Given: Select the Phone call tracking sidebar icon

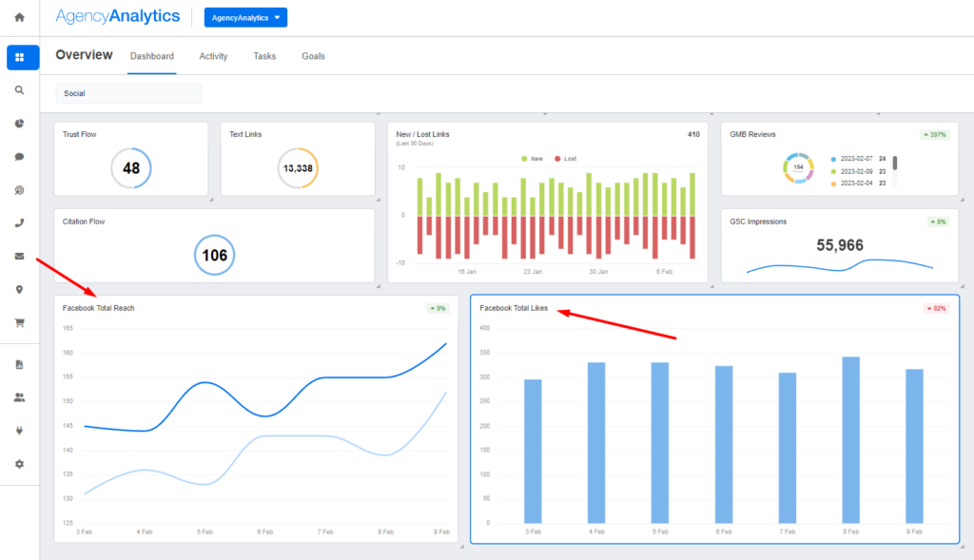Looking at the screenshot, I should 19,222.
